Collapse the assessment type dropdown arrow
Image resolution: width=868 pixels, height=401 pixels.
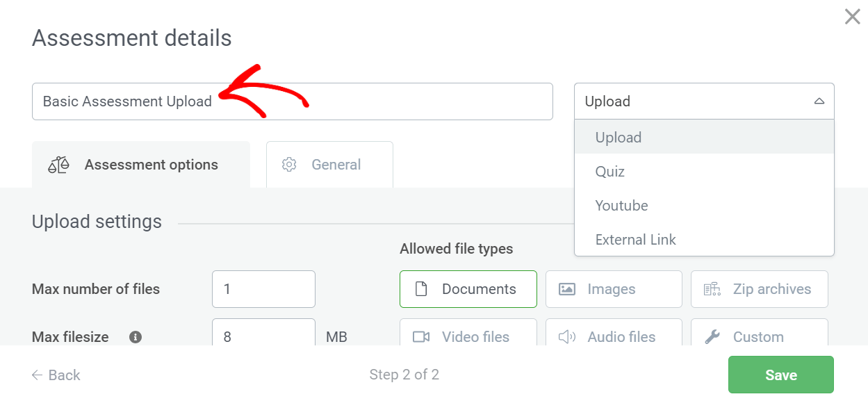819,101
